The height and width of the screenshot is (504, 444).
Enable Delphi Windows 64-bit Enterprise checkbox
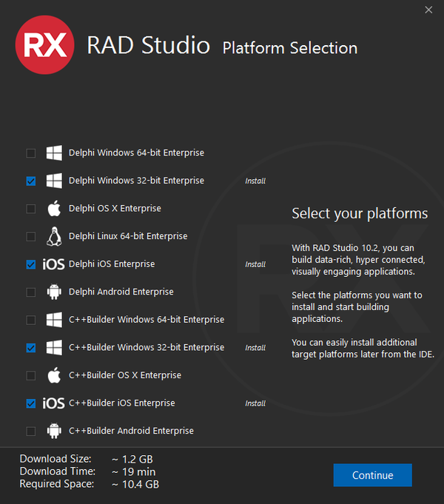(x=31, y=153)
